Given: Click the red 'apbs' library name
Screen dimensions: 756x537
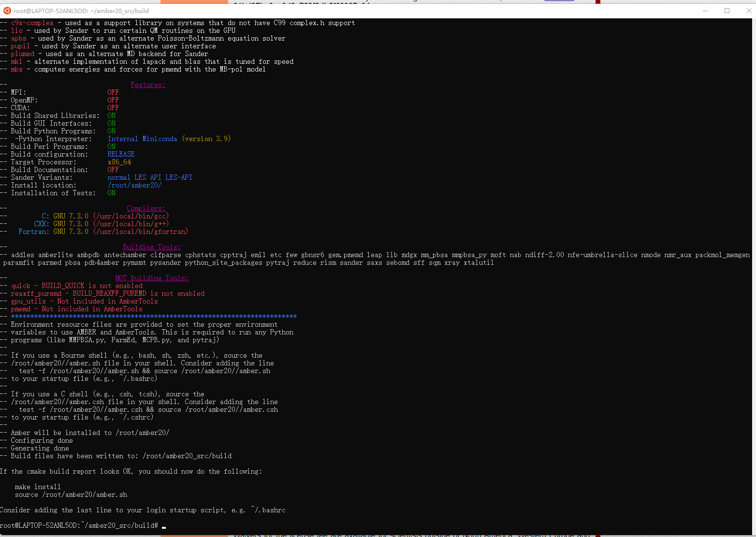Looking at the screenshot, I should click(x=19, y=38).
